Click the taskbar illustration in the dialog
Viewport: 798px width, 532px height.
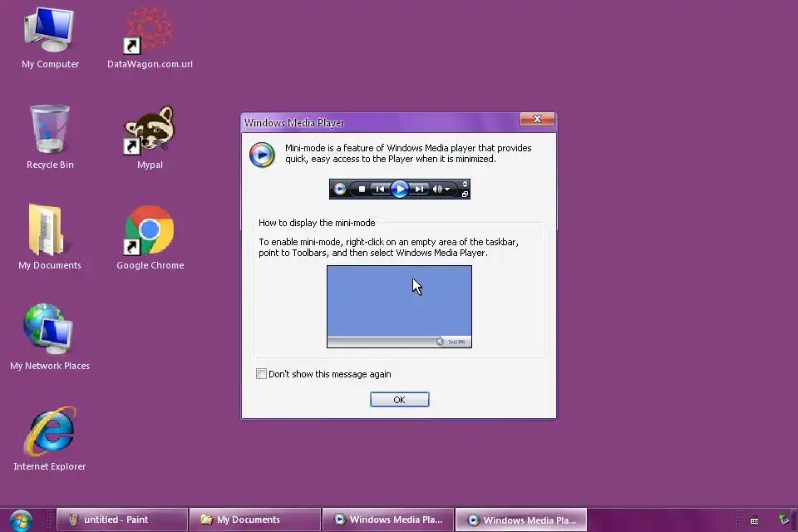400,307
